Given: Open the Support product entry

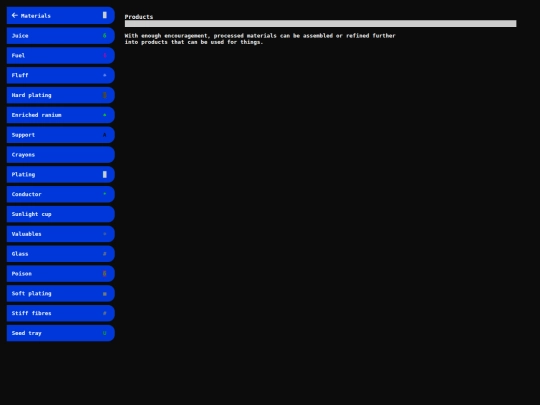Looking at the screenshot, I should (61, 135).
